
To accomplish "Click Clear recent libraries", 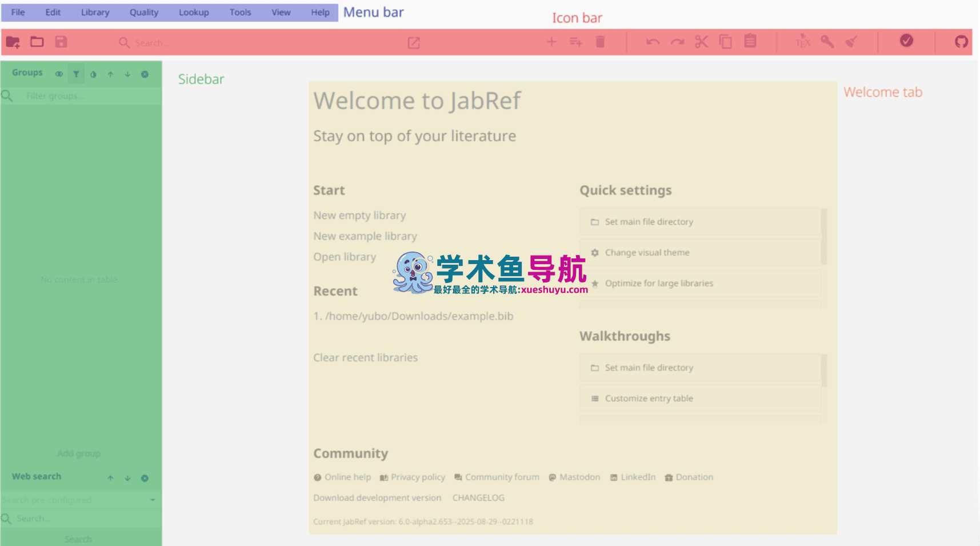I will 365,357.
